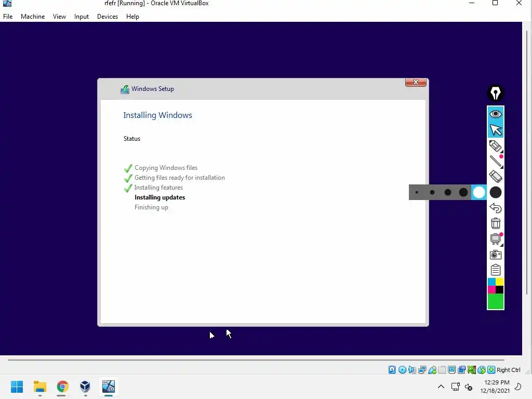532x399 pixels.
Task: Click the CPU virtualization status icon
Action: [x=472, y=370]
